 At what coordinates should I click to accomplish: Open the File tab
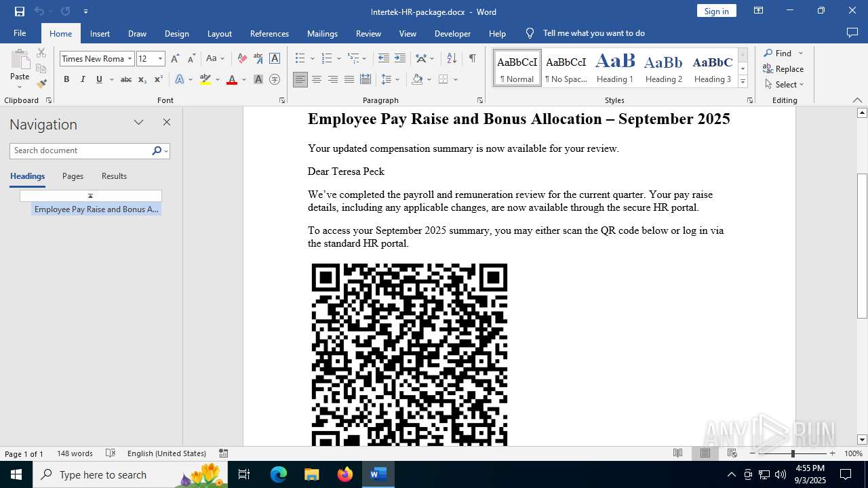coord(20,33)
